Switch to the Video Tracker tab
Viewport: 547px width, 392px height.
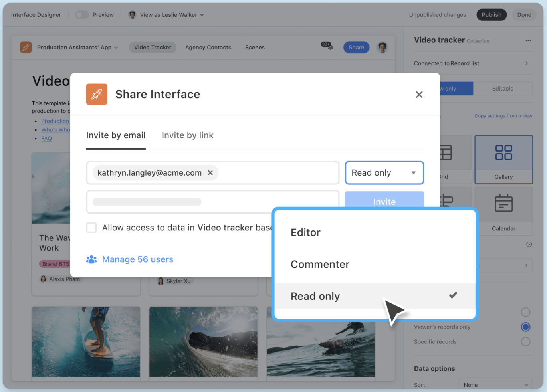(153, 47)
